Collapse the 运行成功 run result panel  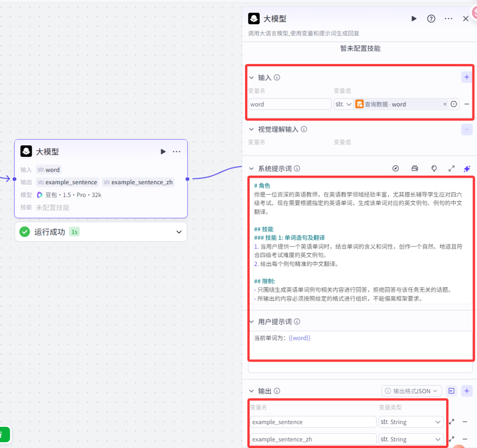click(179, 232)
